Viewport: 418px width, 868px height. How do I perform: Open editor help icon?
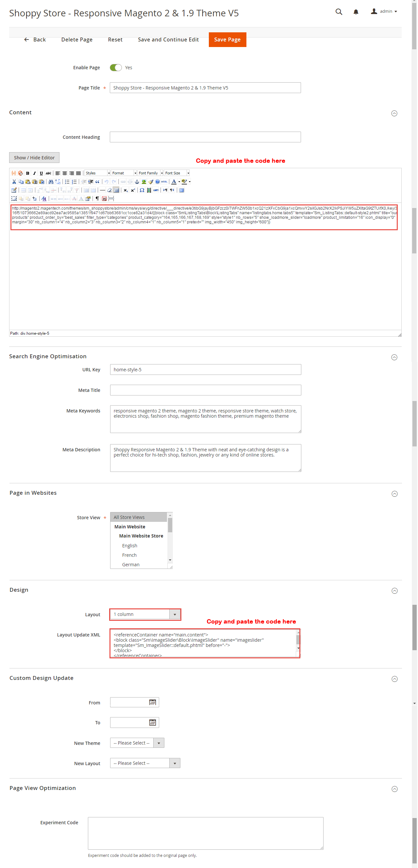(x=158, y=182)
